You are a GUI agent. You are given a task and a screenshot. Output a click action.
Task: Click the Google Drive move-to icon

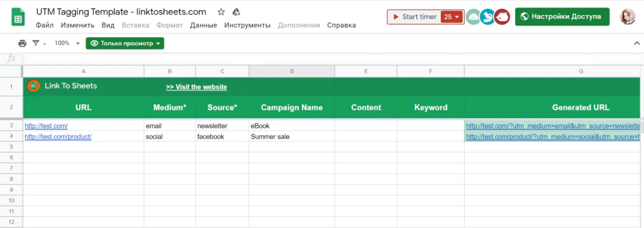[236, 11]
